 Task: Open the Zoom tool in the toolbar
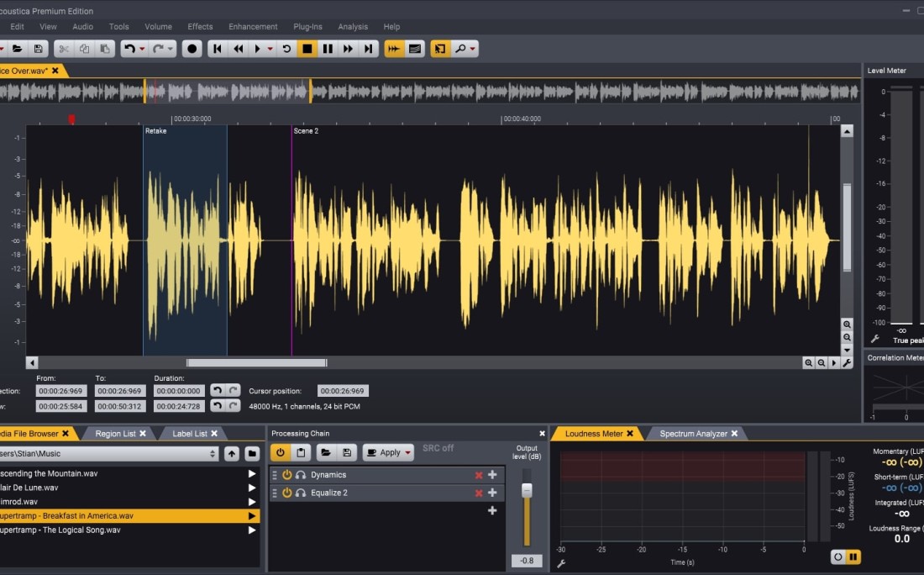pos(462,48)
